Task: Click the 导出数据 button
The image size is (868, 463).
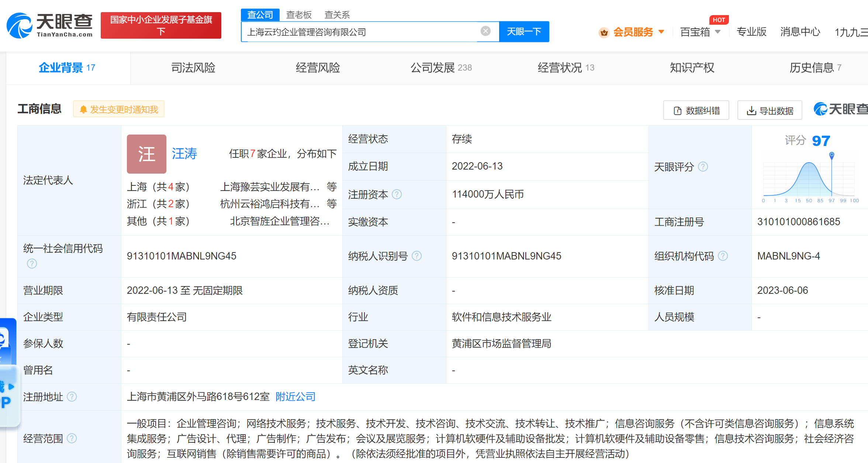Action: coord(770,110)
